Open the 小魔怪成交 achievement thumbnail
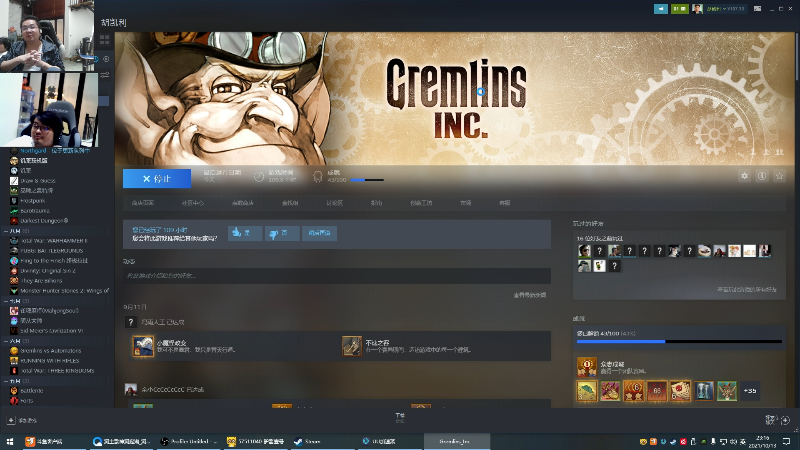This screenshot has height=450, width=800. 143,346
